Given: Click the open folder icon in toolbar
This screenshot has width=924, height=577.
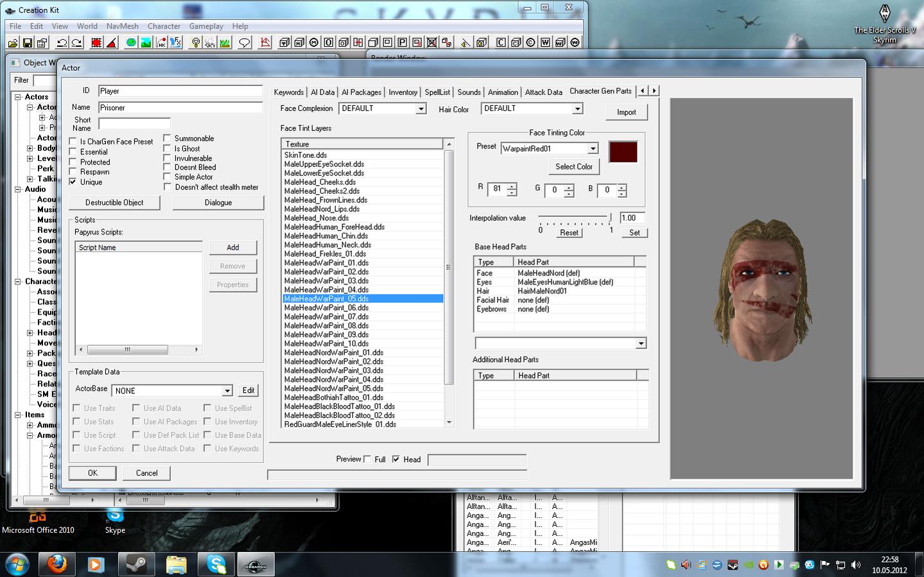Looking at the screenshot, I should (x=13, y=43).
